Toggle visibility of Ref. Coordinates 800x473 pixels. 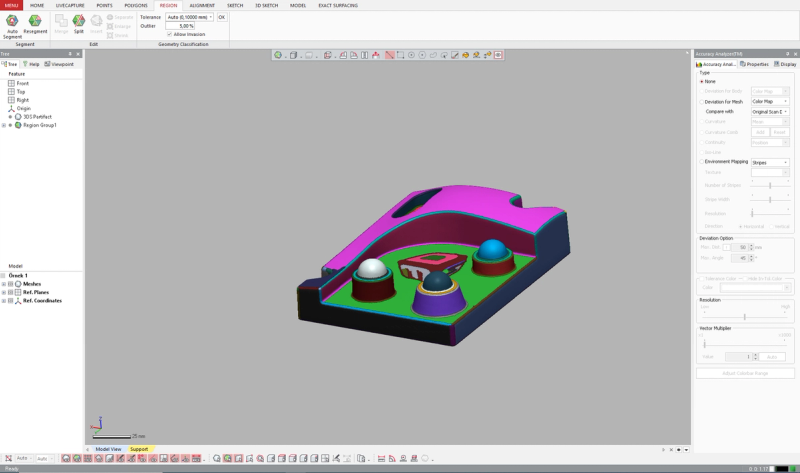pyautogui.click(x=10, y=301)
